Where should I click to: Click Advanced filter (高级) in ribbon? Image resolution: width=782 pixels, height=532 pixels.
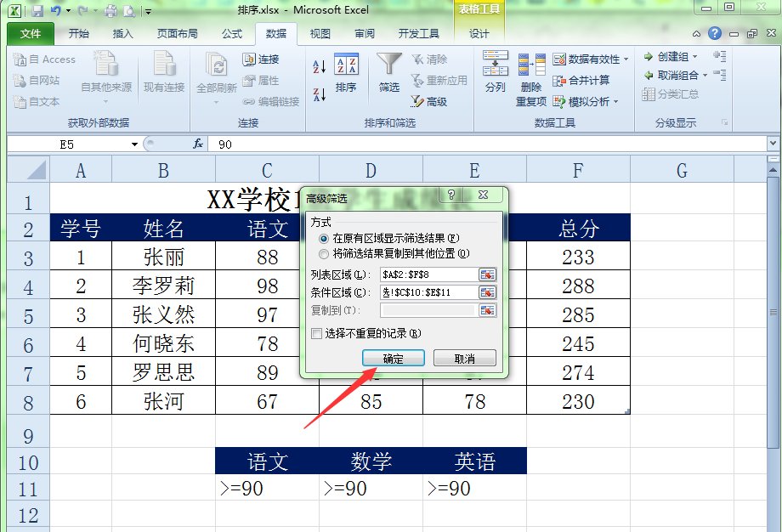[429, 102]
